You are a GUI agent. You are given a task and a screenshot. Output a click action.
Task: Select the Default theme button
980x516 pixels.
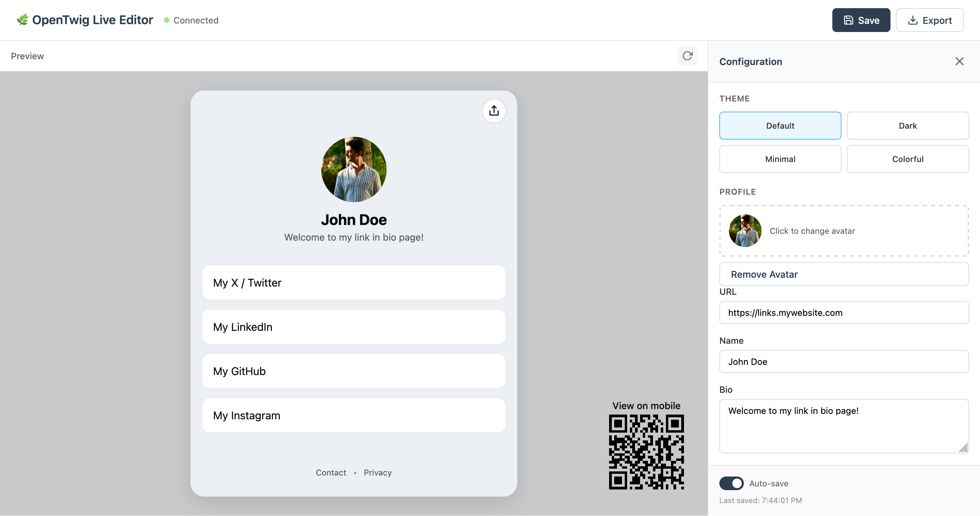[x=780, y=126]
